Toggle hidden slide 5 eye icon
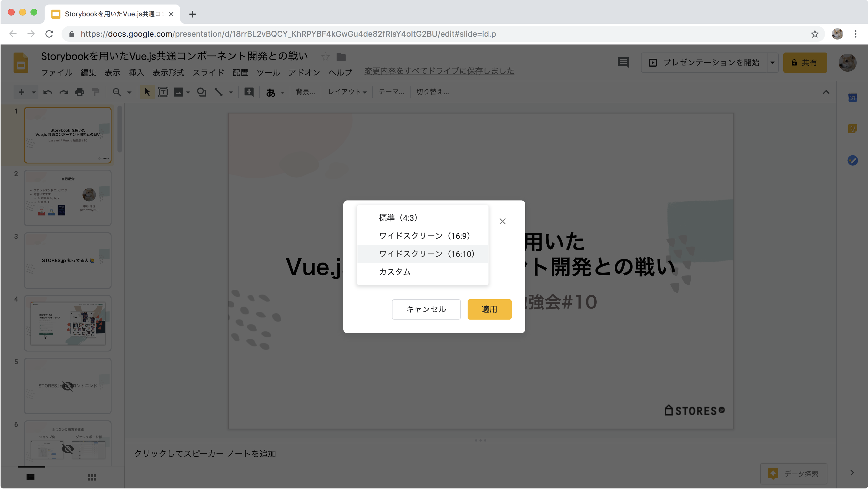The width and height of the screenshot is (868, 489). click(68, 386)
